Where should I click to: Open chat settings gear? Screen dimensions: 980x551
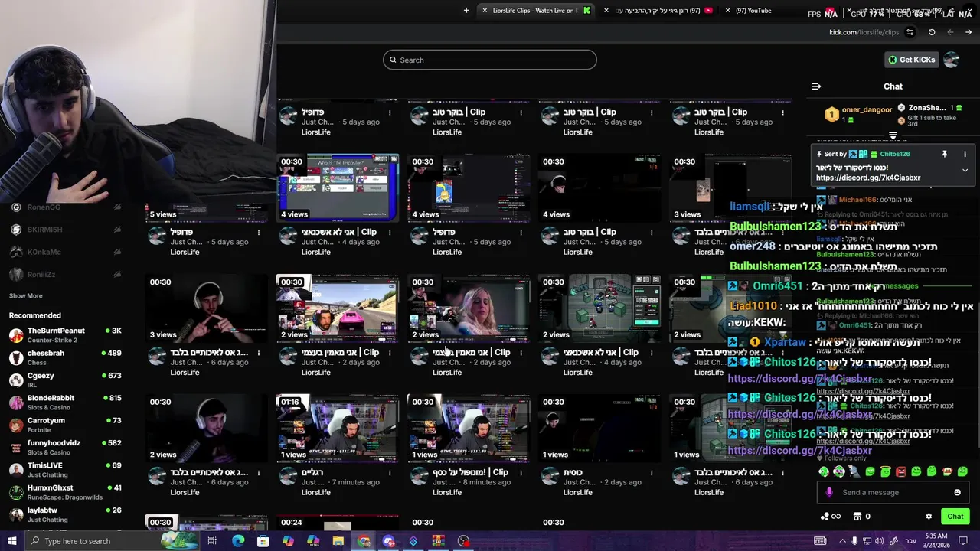[x=929, y=517]
